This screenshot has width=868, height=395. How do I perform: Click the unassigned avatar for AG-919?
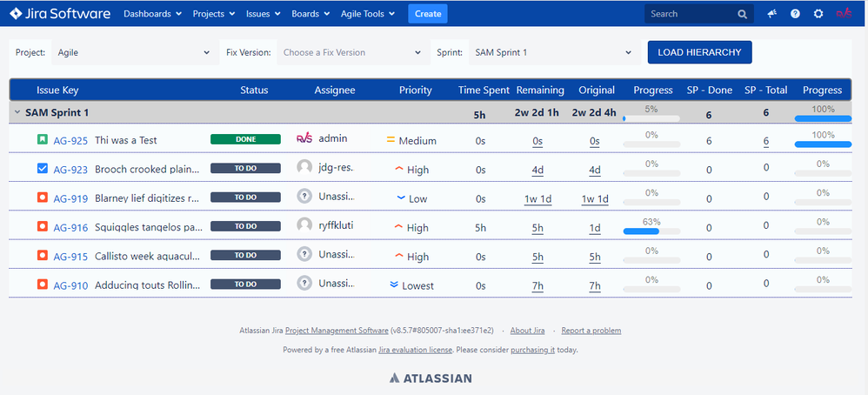coord(304,196)
